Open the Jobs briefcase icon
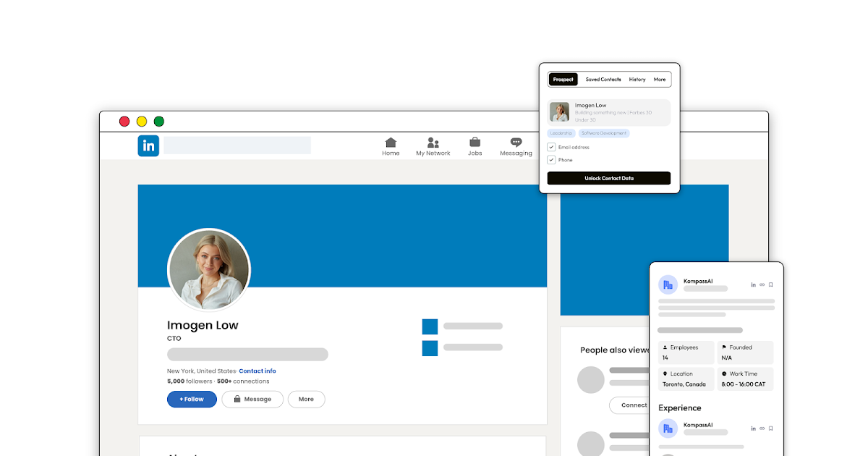Image resolution: width=868 pixels, height=456 pixels. (x=475, y=143)
